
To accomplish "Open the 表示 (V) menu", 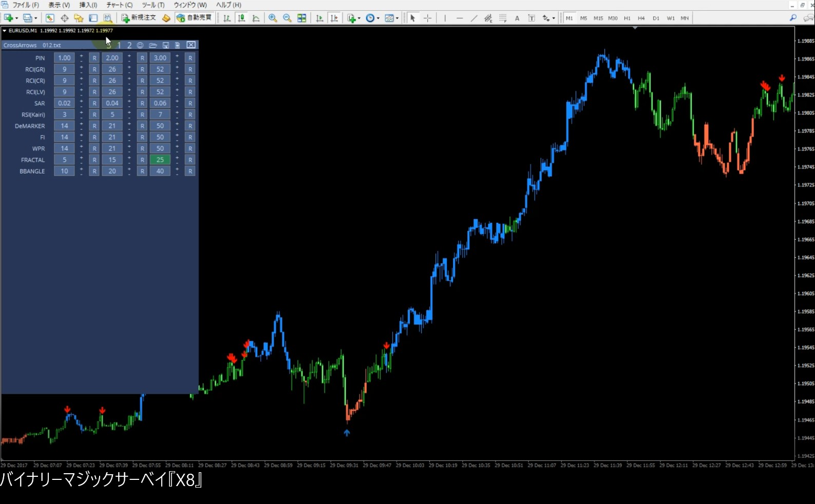I will click(59, 5).
